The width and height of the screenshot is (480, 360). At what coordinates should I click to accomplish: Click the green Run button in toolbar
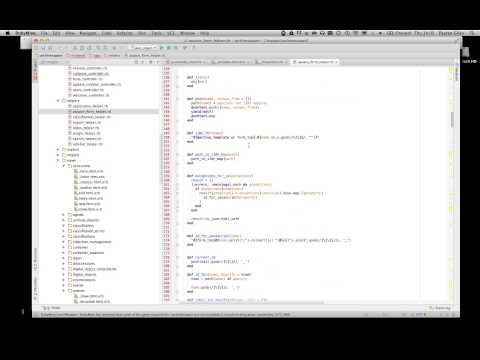(162, 48)
